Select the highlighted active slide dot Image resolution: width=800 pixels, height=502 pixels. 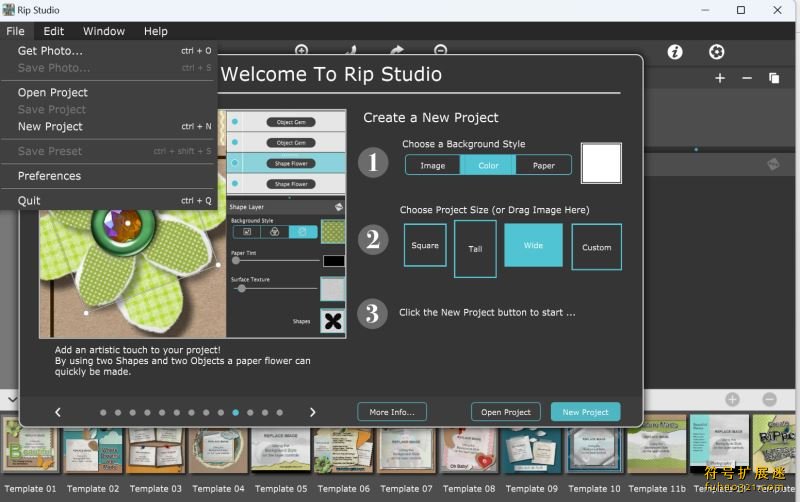coord(235,412)
